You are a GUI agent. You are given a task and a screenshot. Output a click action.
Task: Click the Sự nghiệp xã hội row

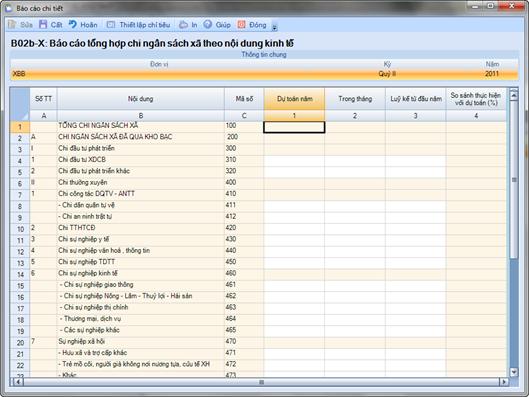tap(82, 341)
